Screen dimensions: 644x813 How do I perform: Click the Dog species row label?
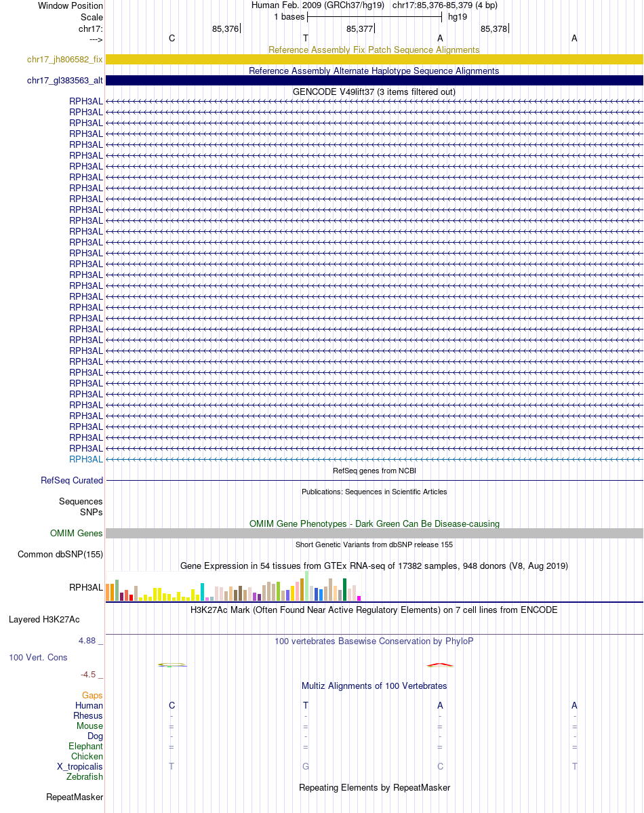(x=95, y=736)
